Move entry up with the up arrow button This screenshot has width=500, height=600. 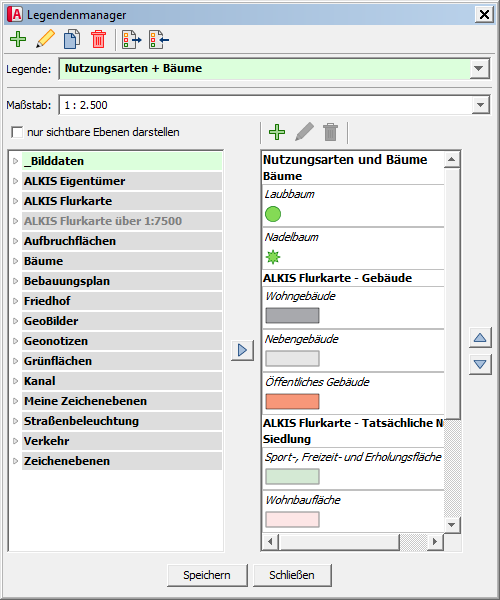(480, 338)
